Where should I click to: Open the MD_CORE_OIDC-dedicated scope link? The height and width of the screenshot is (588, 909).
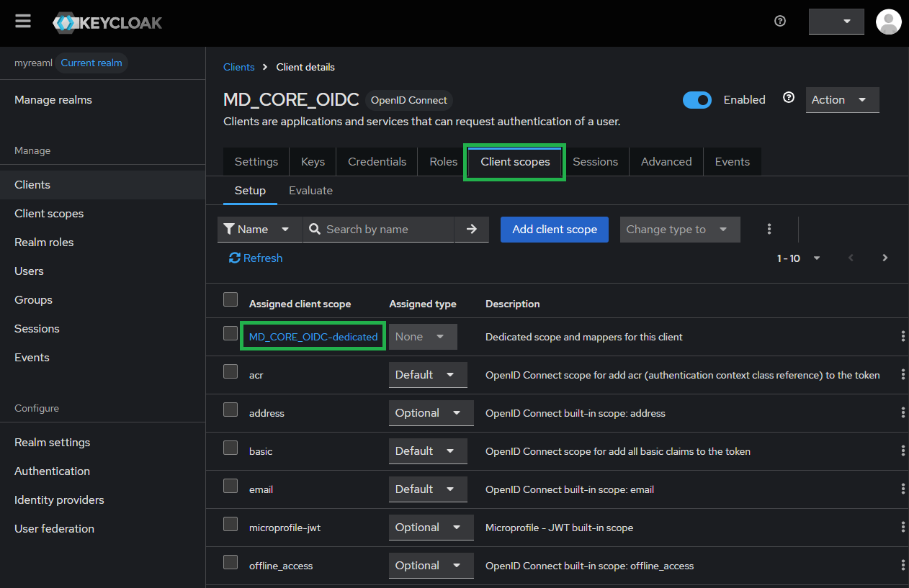(x=313, y=337)
